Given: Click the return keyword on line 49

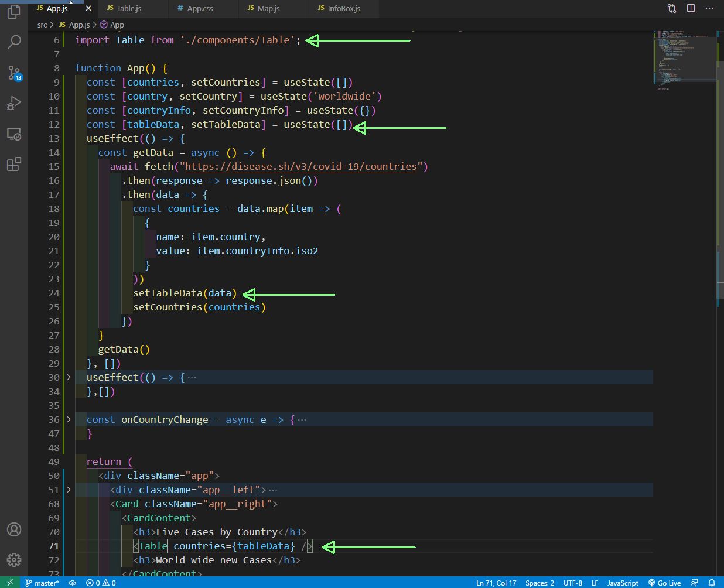Looking at the screenshot, I should coord(104,461).
